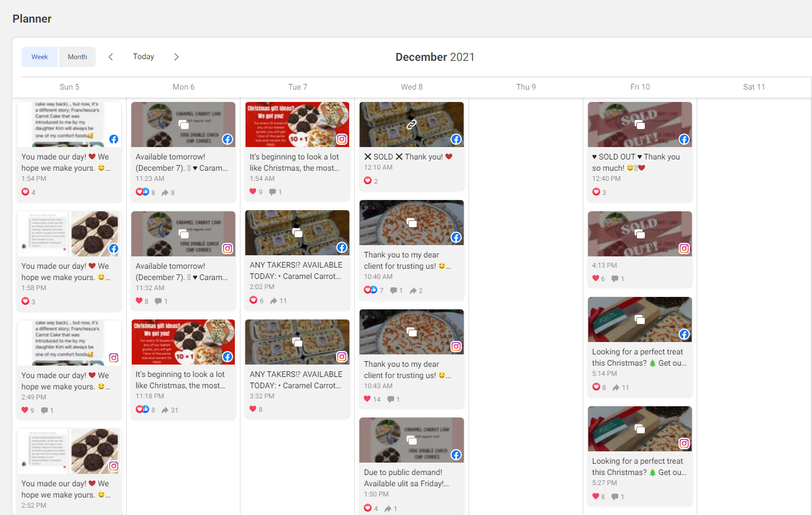Click the Facebook badge on Sunday's 1:58 PM post
The width and height of the screenshot is (812, 515).
(114, 248)
